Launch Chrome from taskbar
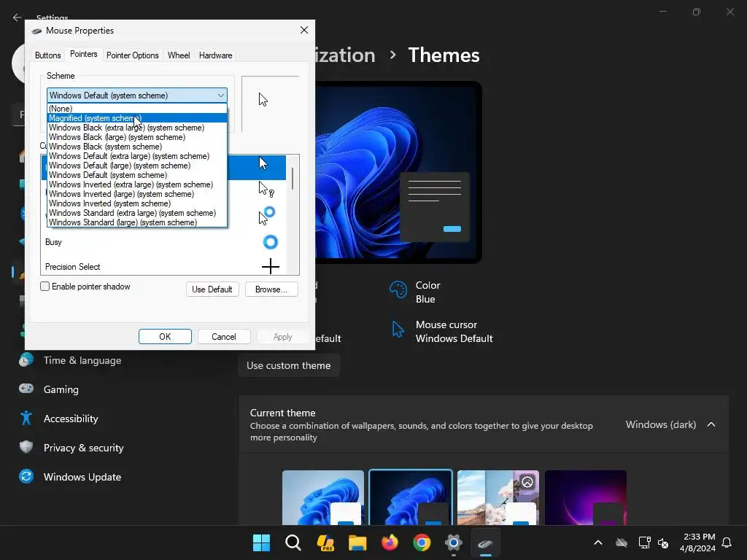747x560 pixels. click(422, 542)
